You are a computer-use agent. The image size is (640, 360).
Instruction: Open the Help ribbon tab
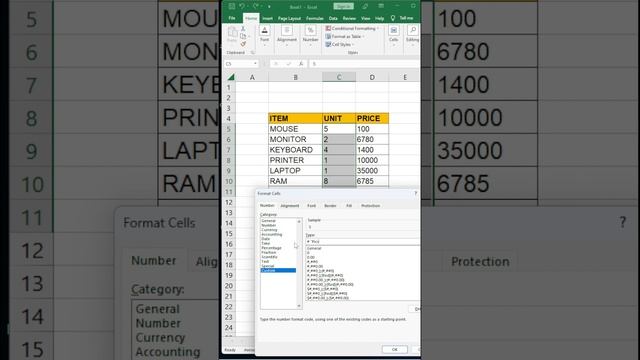coord(380,18)
